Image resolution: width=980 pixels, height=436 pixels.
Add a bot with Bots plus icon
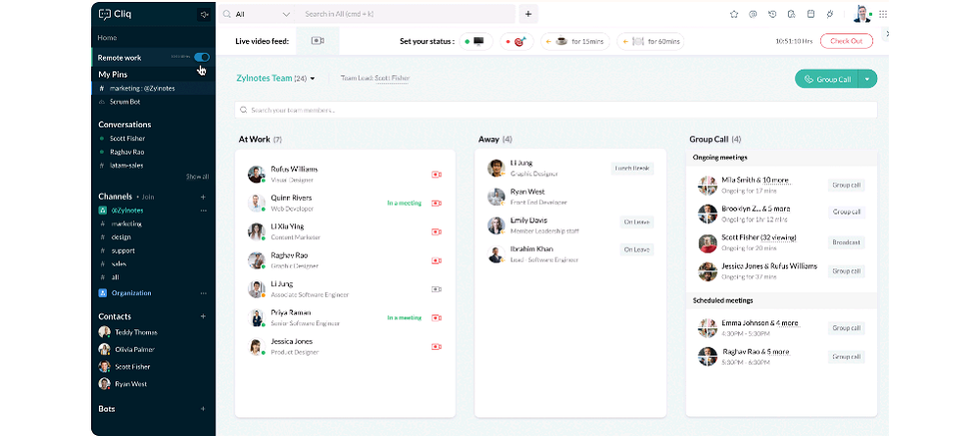tap(203, 410)
